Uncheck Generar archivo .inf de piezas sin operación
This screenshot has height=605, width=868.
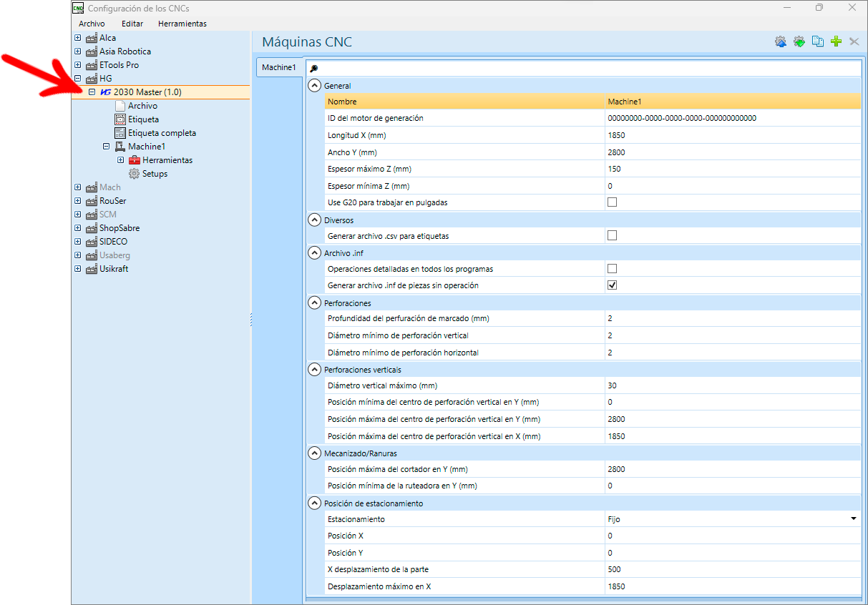612,285
